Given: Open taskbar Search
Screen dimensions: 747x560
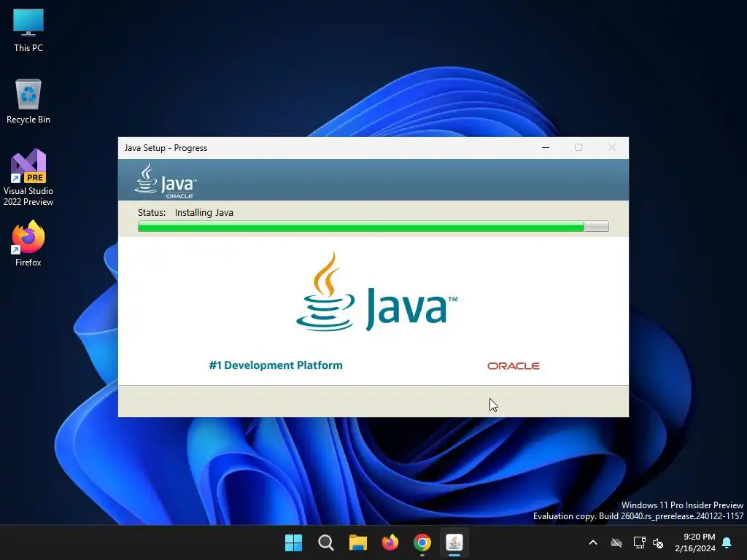Looking at the screenshot, I should pyautogui.click(x=326, y=542).
